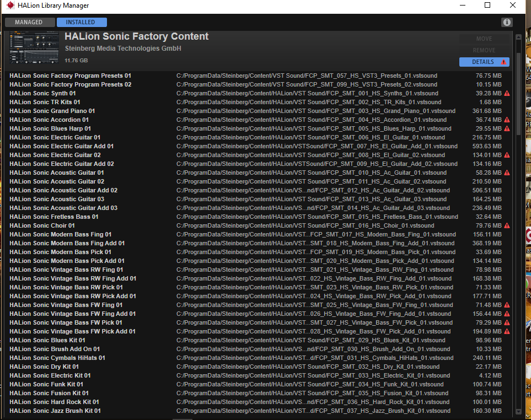Select HALion Sonic Electric Kit 01 row

[259, 375]
